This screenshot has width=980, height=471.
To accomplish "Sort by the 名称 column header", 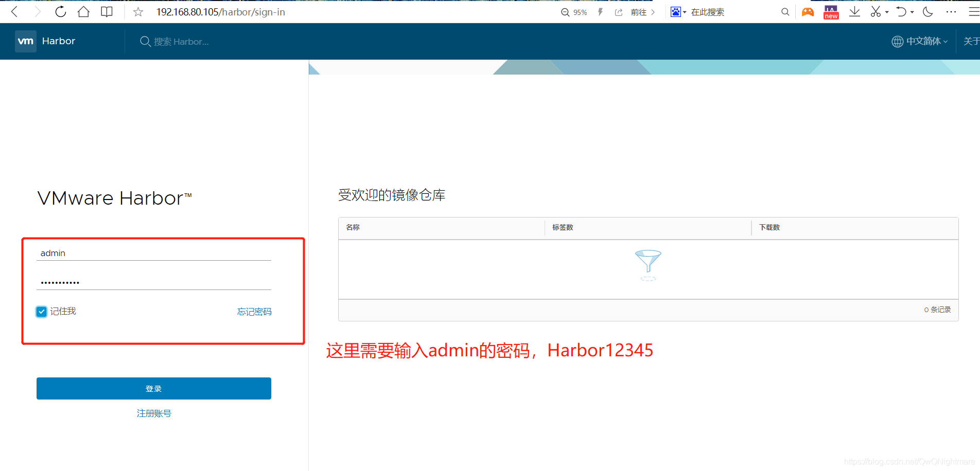I will coord(353,227).
